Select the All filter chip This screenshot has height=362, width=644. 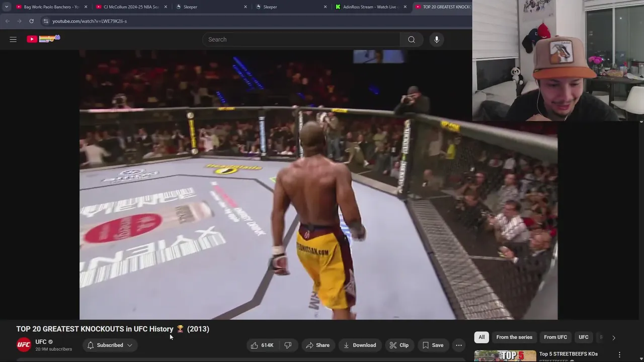tap(481, 337)
